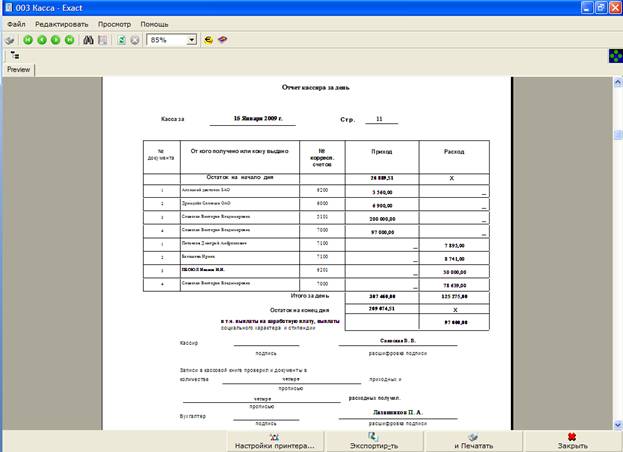
Task: Jump to the last report page
Action: tap(70, 40)
